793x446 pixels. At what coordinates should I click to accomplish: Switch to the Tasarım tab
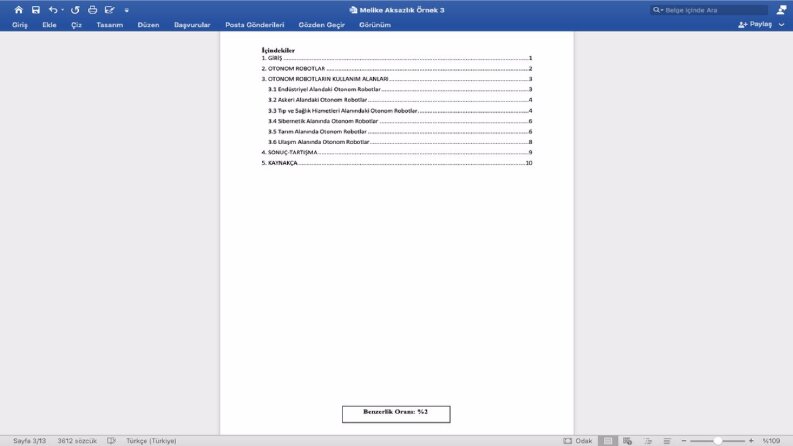pos(110,25)
